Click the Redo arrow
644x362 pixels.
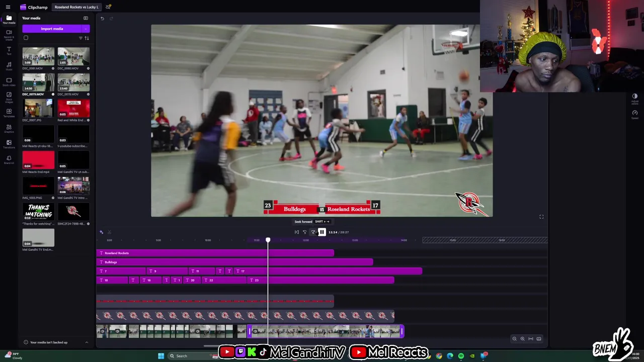coord(111,19)
